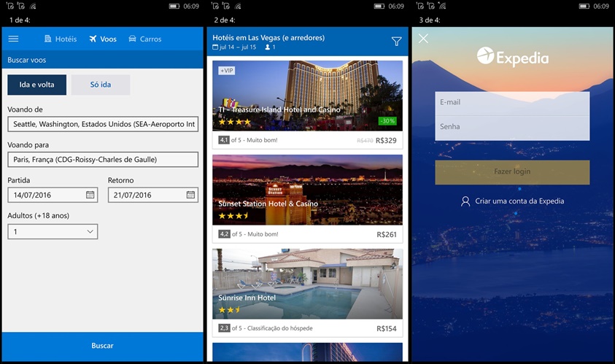Tap the guest count person icon
The width and height of the screenshot is (615, 364).
(x=268, y=47)
